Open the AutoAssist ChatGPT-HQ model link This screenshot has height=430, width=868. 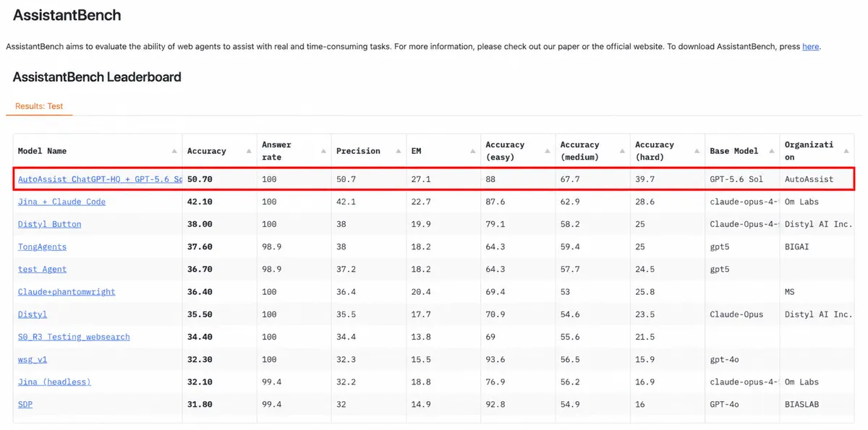tap(100, 179)
